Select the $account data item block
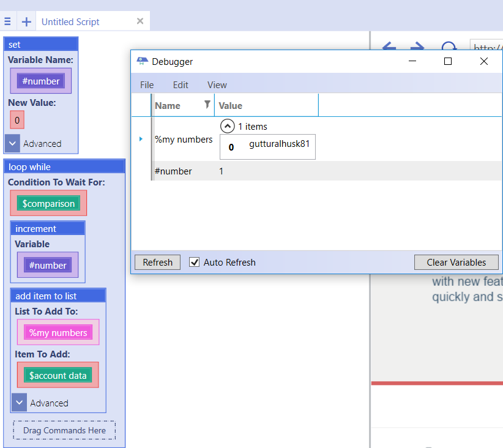Image resolution: width=503 pixels, height=448 pixels. (x=58, y=375)
